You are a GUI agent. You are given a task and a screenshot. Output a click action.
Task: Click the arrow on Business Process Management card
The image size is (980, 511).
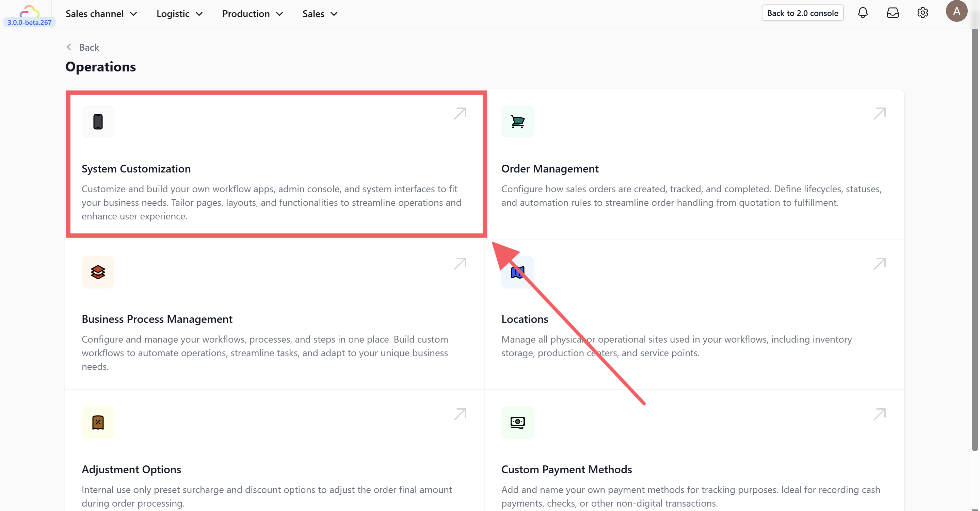coord(460,264)
